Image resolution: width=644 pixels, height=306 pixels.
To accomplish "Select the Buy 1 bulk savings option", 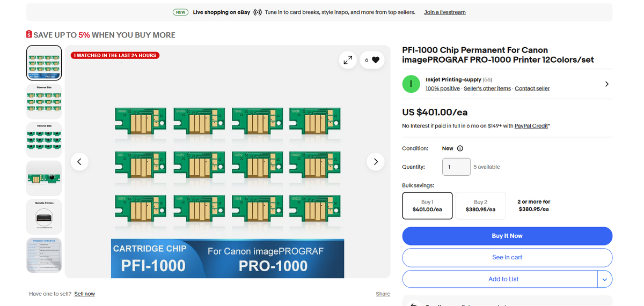I will pos(427,206).
